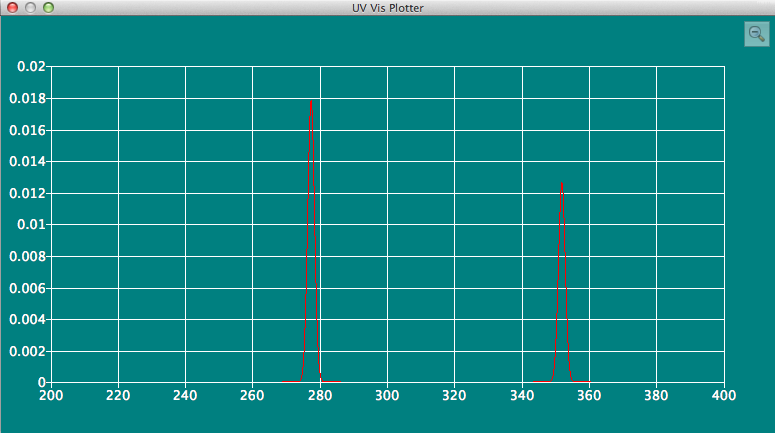The width and height of the screenshot is (775, 433).
Task: Maximize the window with green button
Action: (x=49, y=8)
